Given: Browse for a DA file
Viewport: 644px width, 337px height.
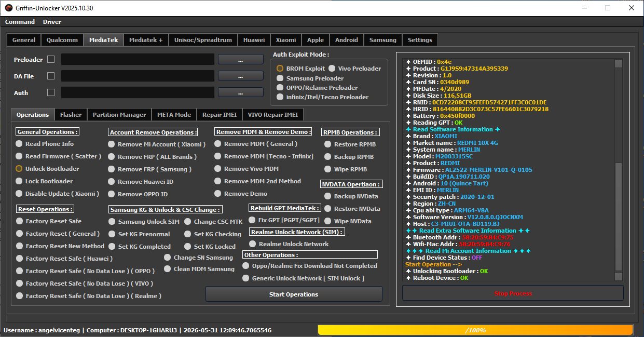Looking at the screenshot, I should (240, 76).
